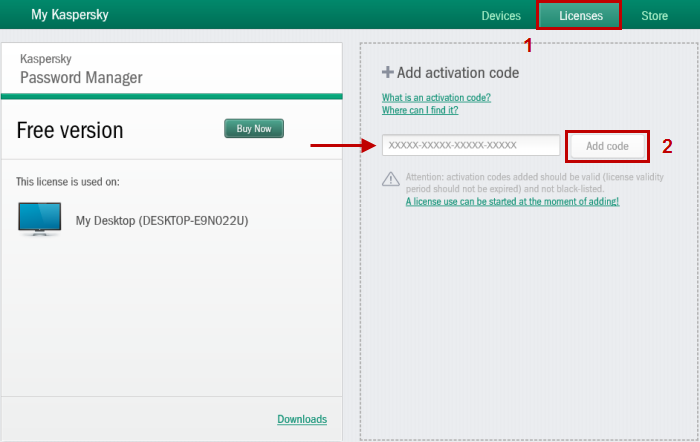Screen dimensions: 700x442
Task: Open the Downloads link
Action: tap(302, 419)
